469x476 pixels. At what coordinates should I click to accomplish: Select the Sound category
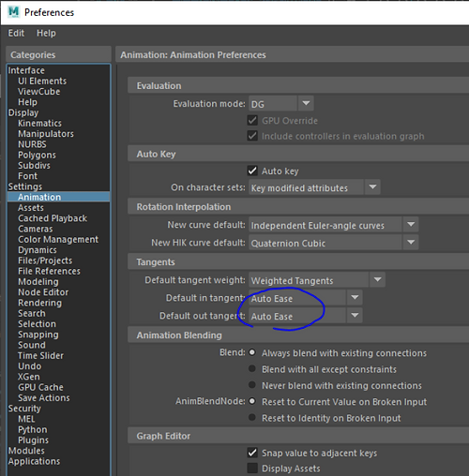point(32,345)
